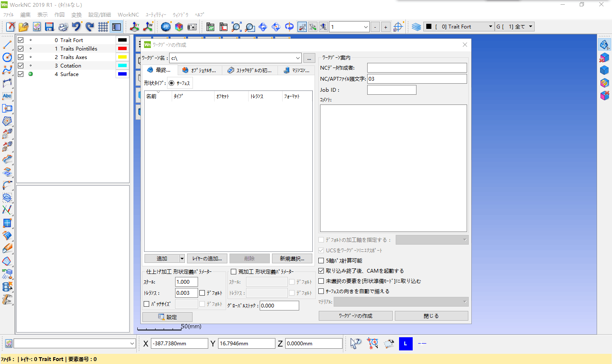Select the circle drawing tool in left sidebar
This screenshot has width=612, height=364.
pyautogui.click(x=7, y=57)
